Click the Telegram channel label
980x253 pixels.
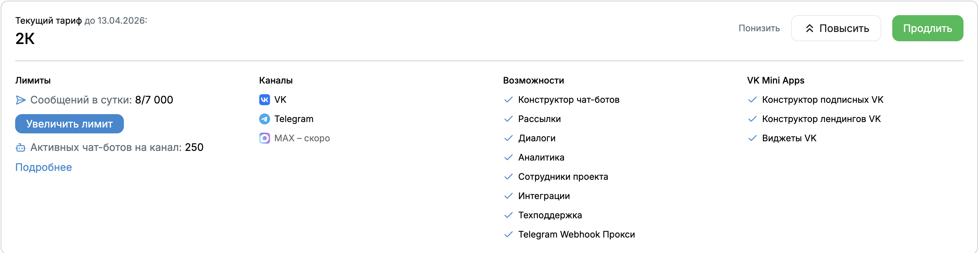tap(294, 119)
